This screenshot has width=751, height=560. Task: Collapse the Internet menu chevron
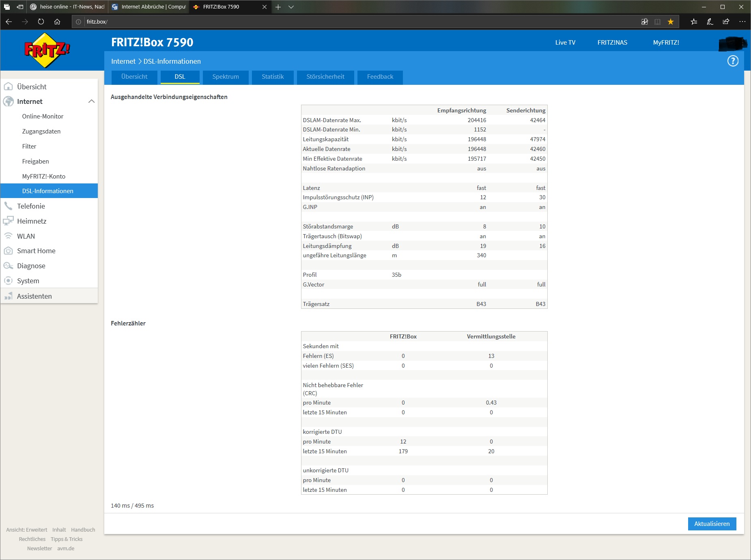(91, 101)
